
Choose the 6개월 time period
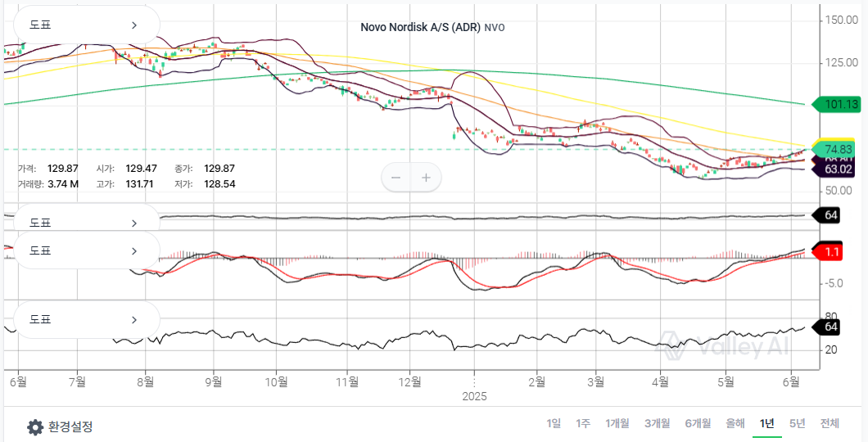pyautogui.click(x=698, y=423)
